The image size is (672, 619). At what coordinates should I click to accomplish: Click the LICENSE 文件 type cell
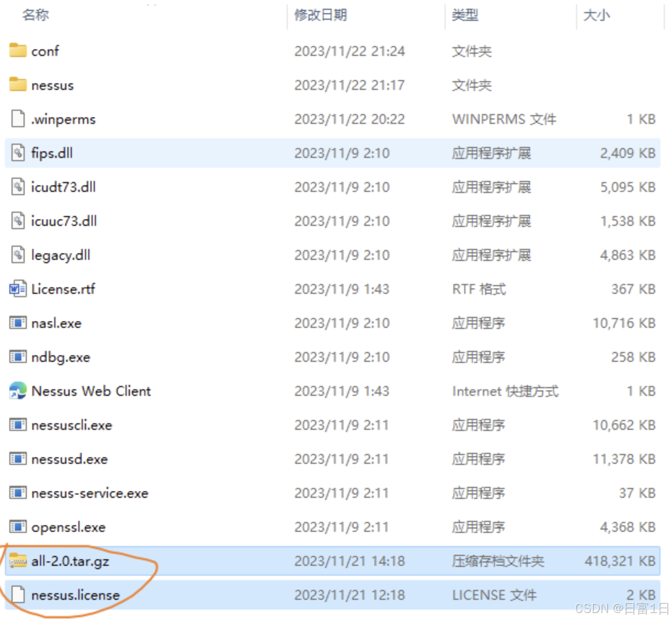pos(494,595)
